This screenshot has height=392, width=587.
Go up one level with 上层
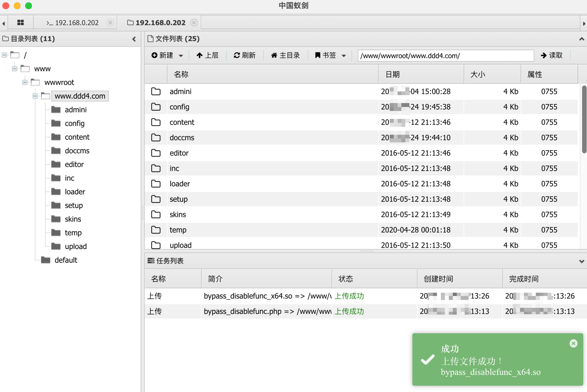pos(207,55)
